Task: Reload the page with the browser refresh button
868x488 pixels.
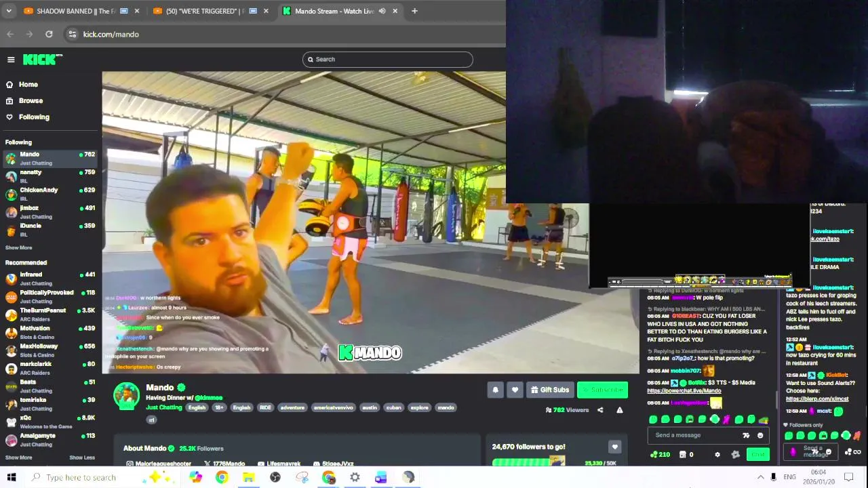Action: (49, 34)
